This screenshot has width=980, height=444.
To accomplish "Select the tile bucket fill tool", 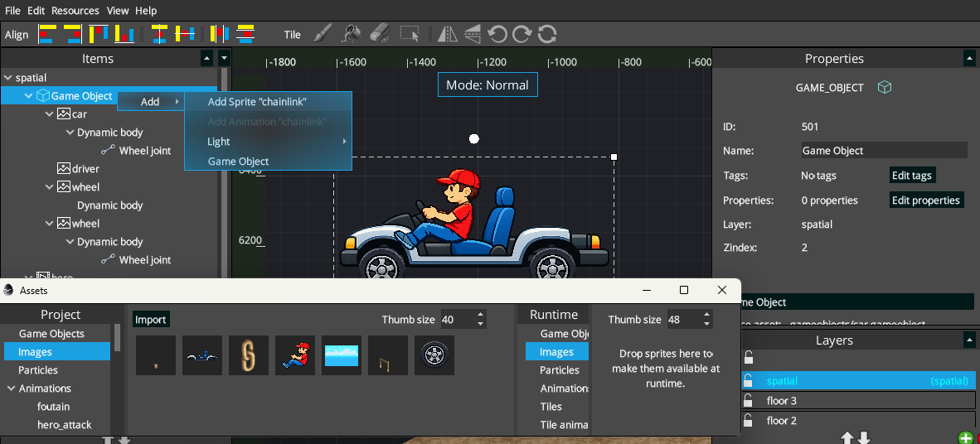I will 352,34.
